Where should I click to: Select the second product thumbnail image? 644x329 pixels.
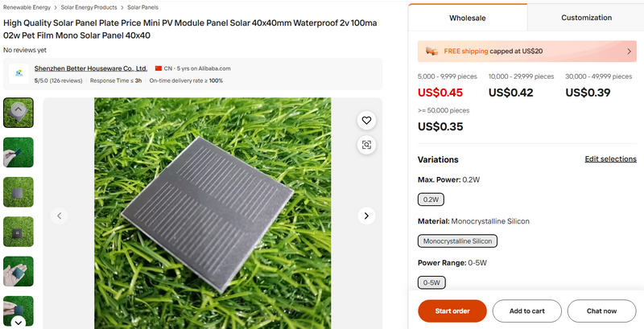(x=19, y=152)
